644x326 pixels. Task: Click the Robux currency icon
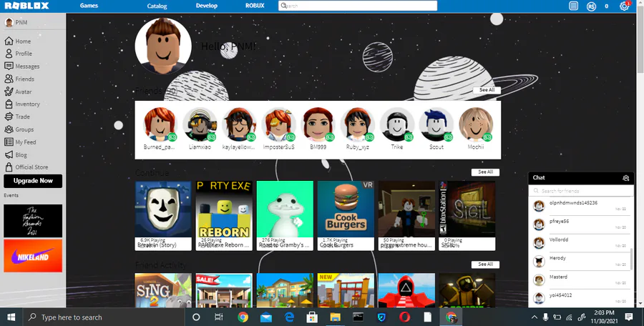click(x=591, y=6)
